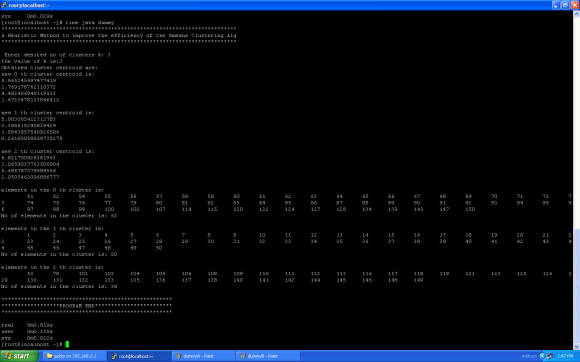Viewport: 580px width, 362px height.
Task: Maximize or restore the PuTTY window
Action: pos(565,5)
